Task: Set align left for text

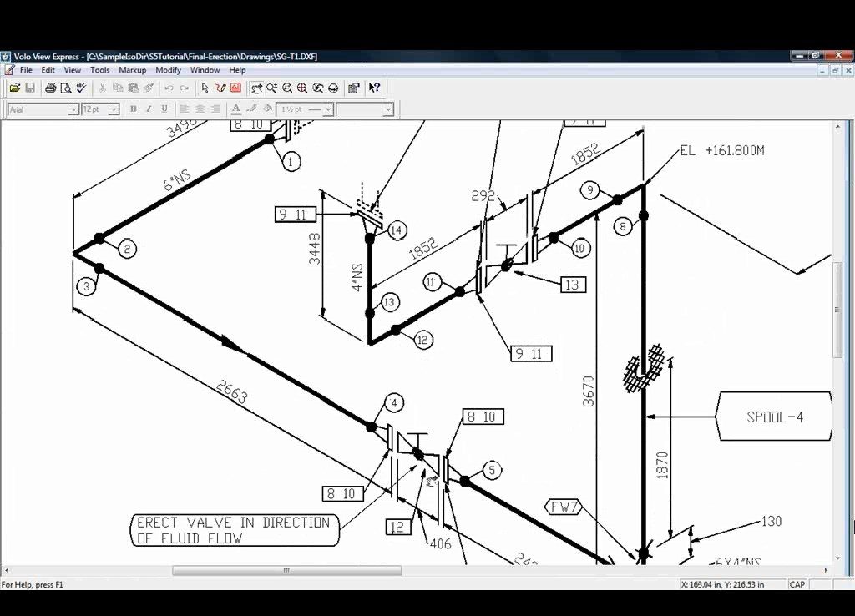Action: tap(185, 109)
